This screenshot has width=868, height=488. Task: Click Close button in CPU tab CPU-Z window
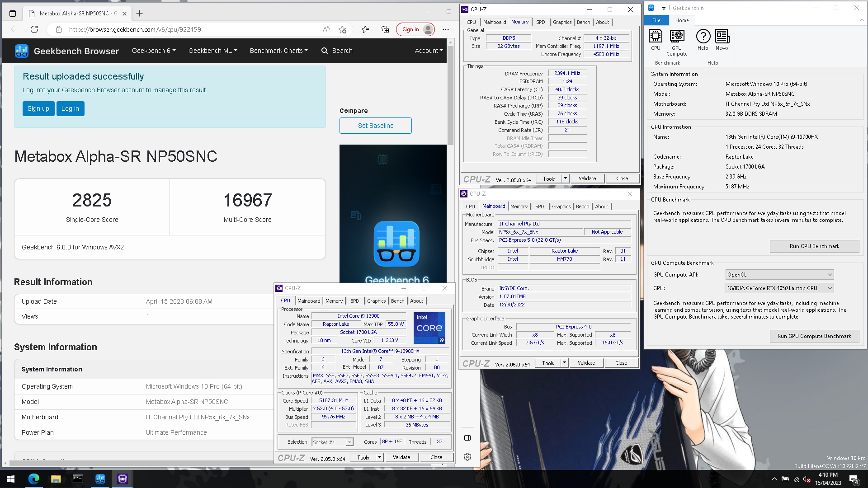[x=436, y=457]
